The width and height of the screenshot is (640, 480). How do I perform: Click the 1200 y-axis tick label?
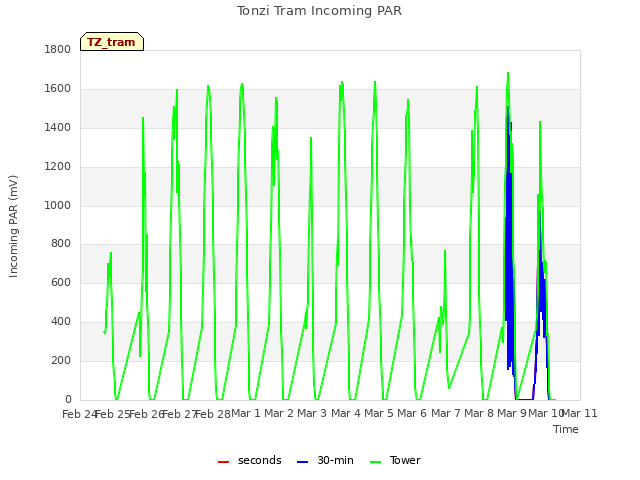tap(58, 167)
